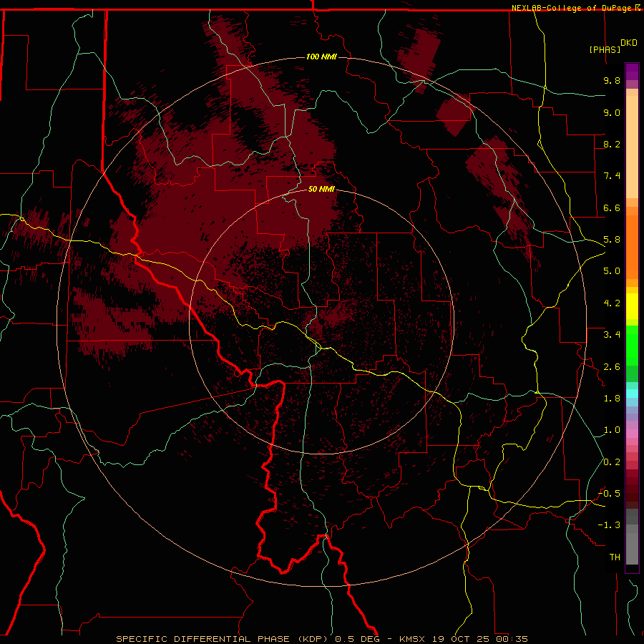The height and width of the screenshot is (644, 644).
Task: Click the 9.8 scale value
Action: tap(612, 80)
